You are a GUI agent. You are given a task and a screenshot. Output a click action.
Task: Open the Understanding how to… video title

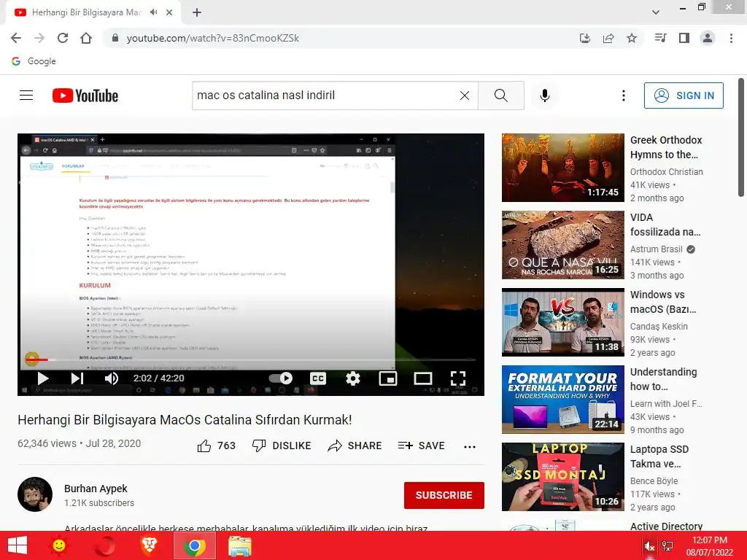(x=663, y=379)
